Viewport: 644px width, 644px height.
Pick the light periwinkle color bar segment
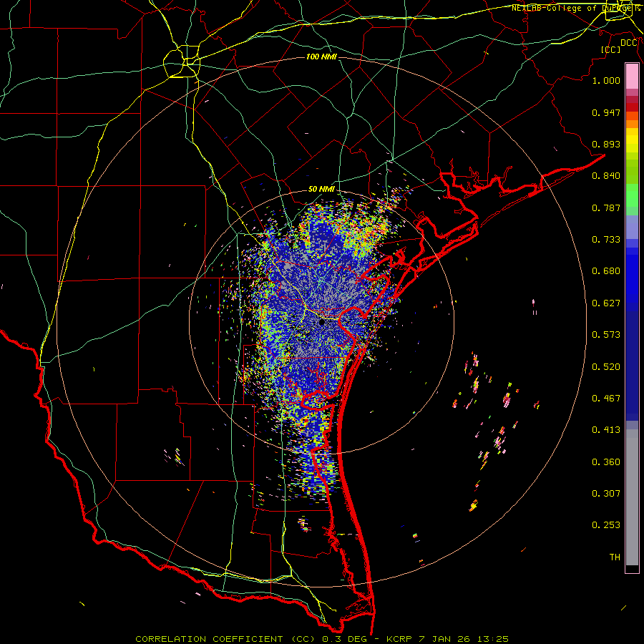(x=632, y=228)
